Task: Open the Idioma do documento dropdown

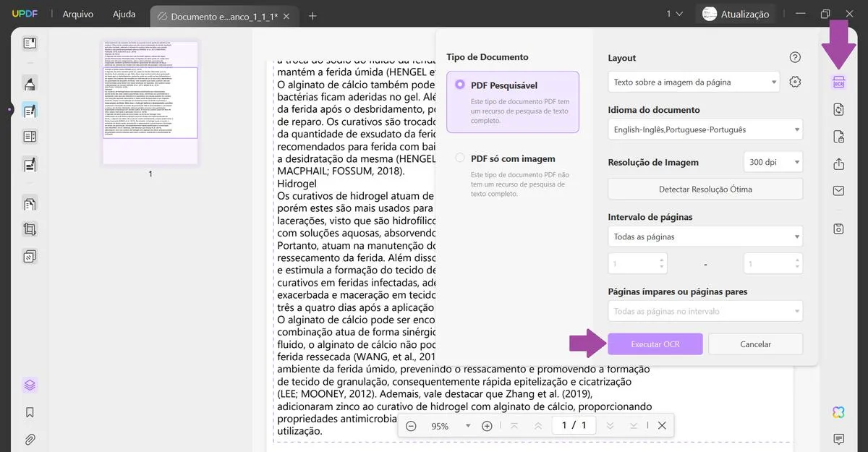Action: [705, 129]
